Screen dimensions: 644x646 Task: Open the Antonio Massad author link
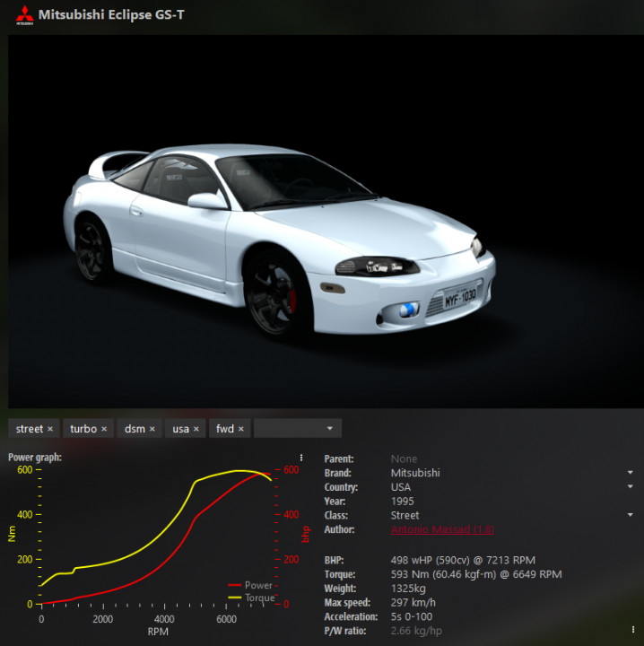pyautogui.click(x=442, y=529)
